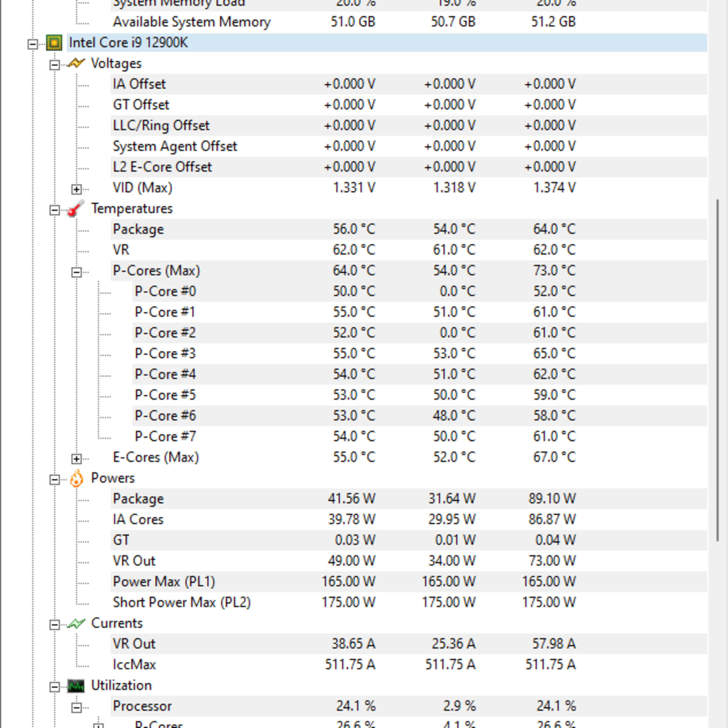Click the 57.98 A VR Out maximum value

(x=554, y=644)
